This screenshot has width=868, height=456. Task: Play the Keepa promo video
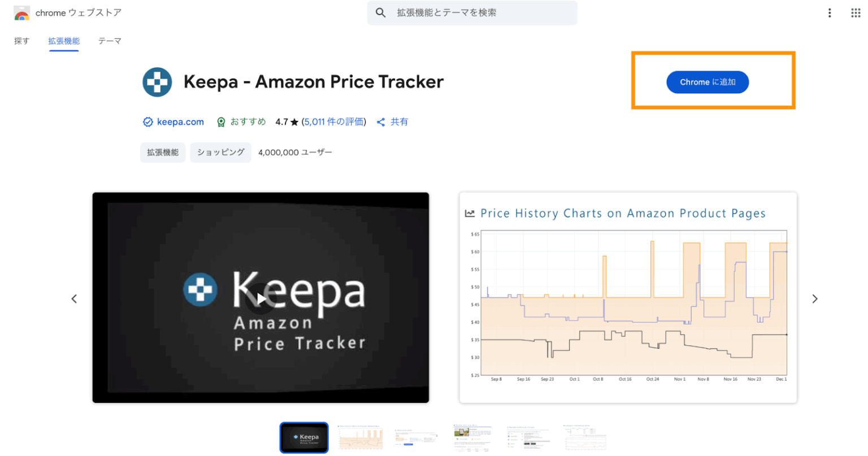point(260,298)
